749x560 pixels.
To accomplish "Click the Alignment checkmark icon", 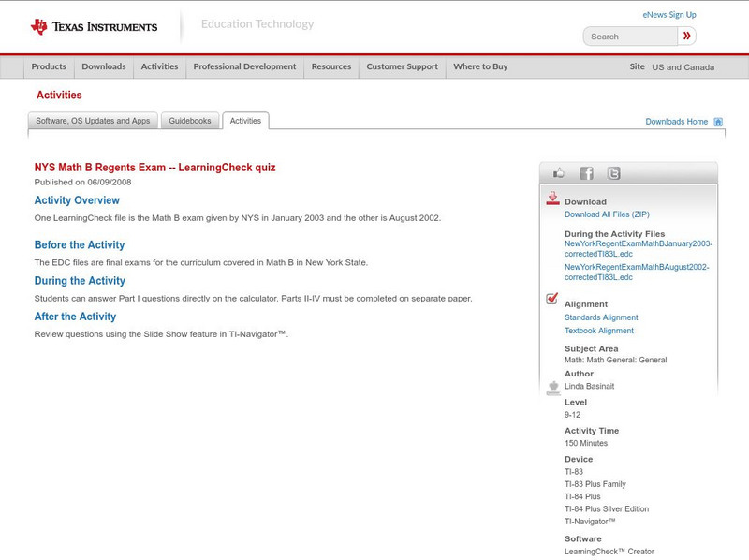I will pyautogui.click(x=552, y=299).
